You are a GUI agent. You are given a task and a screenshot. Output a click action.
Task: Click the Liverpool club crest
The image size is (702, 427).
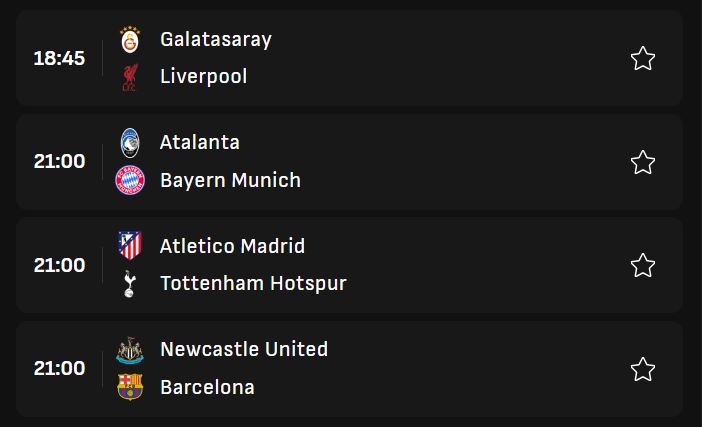pyautogui.click(x=130, y=77)
